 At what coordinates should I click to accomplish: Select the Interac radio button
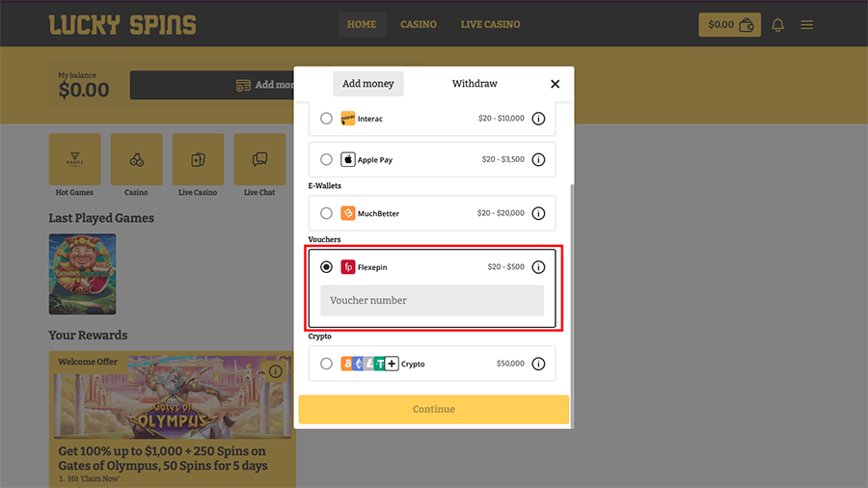coord(326,119)
